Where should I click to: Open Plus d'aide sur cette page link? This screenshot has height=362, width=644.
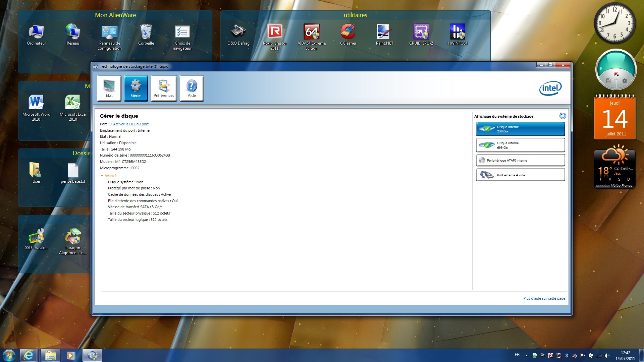click(544, 298)
